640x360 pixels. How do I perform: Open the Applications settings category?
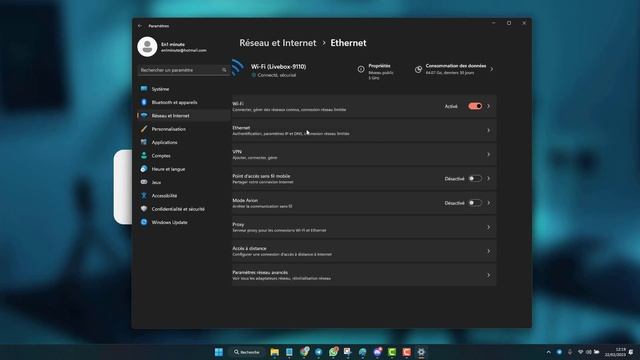(184, 142)
